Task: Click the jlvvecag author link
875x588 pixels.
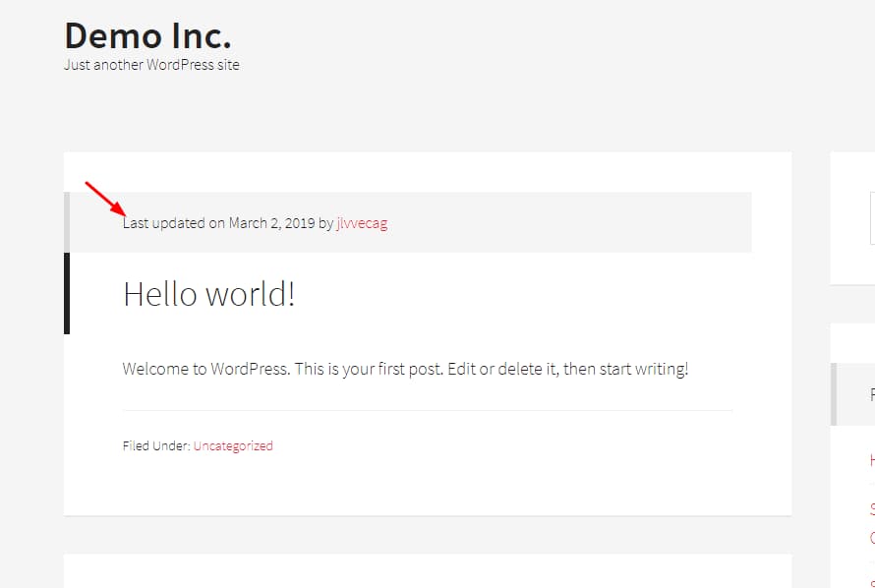Action: pos(363,223)
